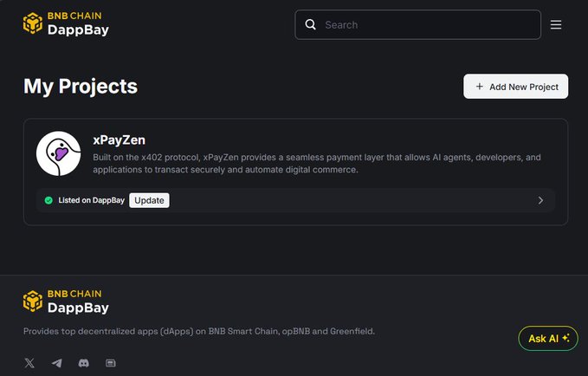Click the Update button
The image size is (588, 376).
point(149,200)
